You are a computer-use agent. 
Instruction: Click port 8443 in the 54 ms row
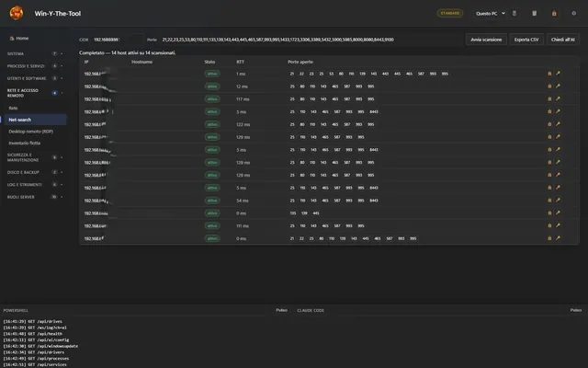coord(374,201)
